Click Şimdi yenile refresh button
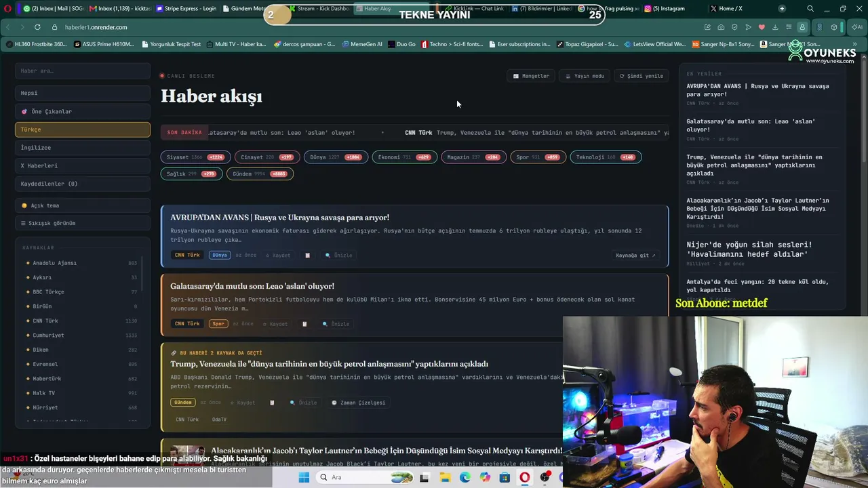The image size is (868, 488). [x=642, y=76]
